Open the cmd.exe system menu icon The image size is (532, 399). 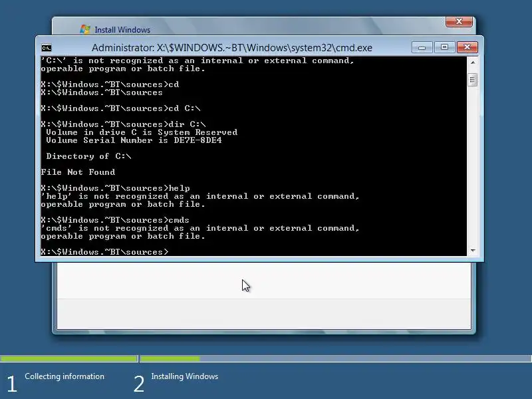[x=47, y=48]
